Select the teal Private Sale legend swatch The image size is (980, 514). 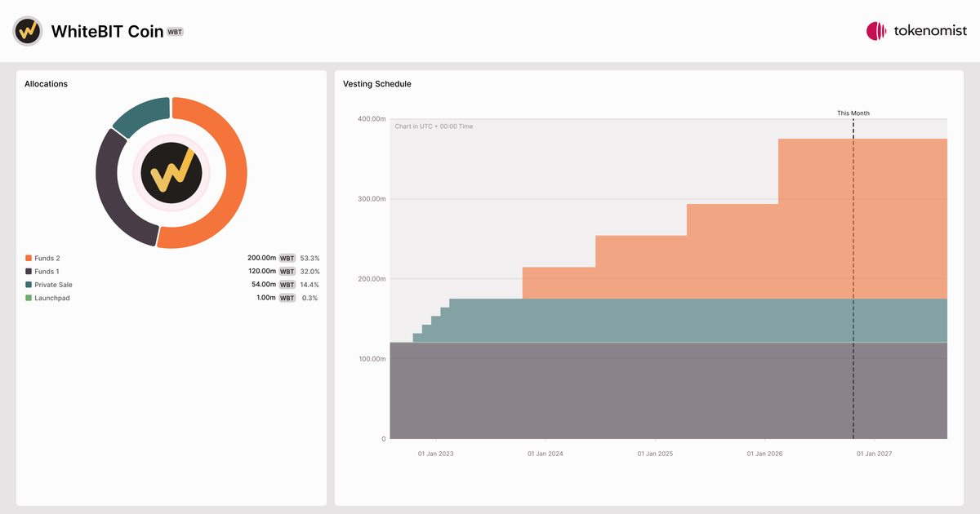click(x=29, y=285)
